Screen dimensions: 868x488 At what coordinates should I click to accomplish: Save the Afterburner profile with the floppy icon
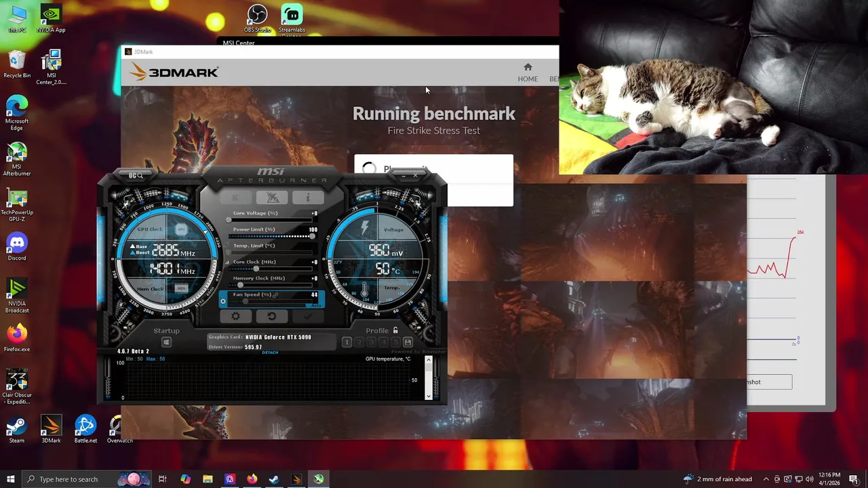click(x=408, y=342)
